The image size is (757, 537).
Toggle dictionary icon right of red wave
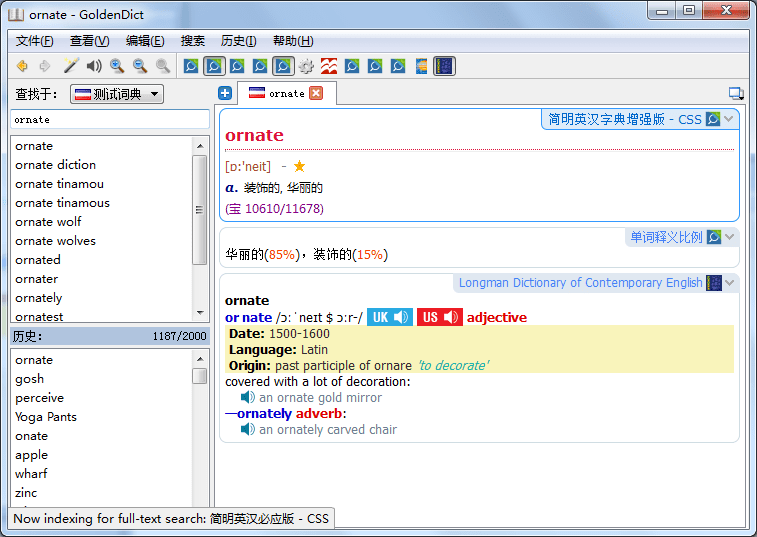[352, 66]
